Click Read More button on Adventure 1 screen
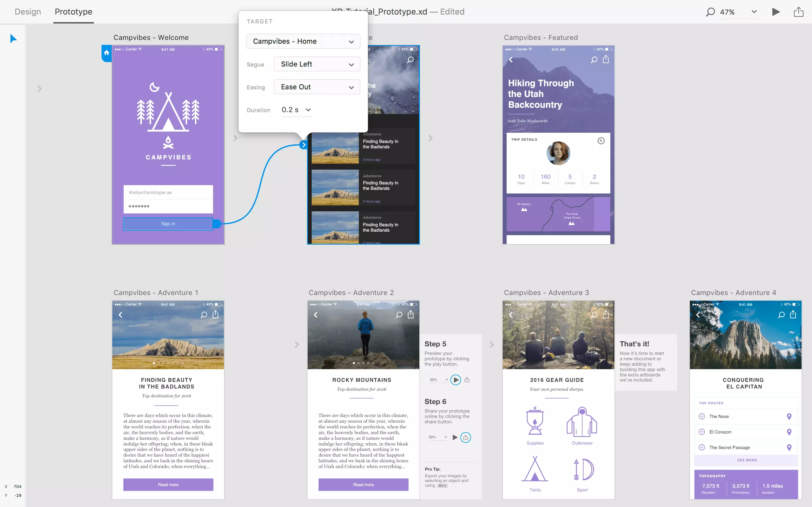This screenshot has height=507, width=812. tap(168, 484)
